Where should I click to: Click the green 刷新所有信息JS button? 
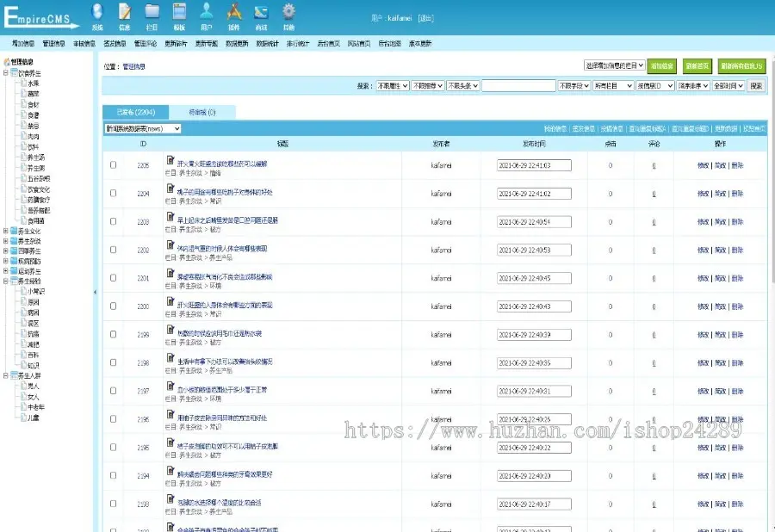742,65
